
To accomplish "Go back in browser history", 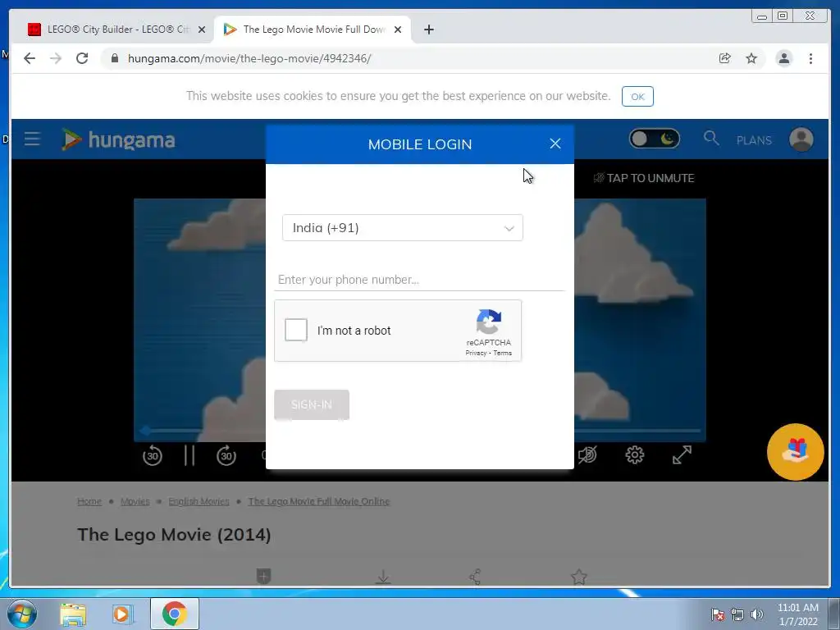I will [x=30, y=58].
